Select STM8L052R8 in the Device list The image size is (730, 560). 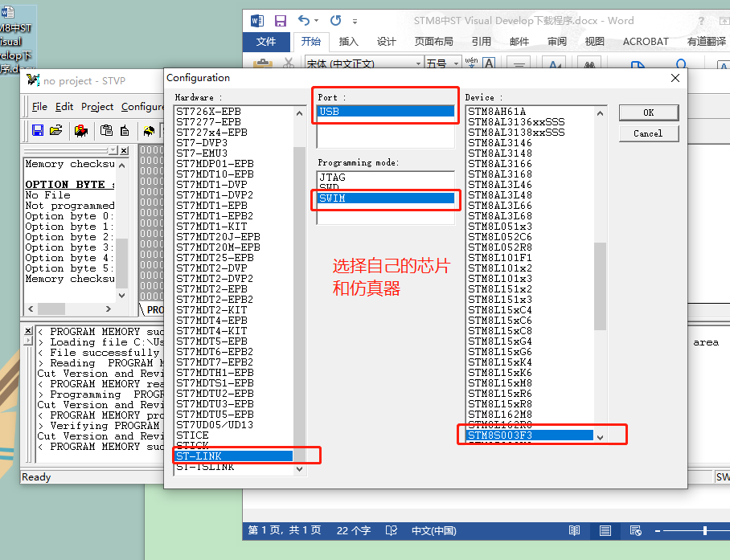(529, 247)
